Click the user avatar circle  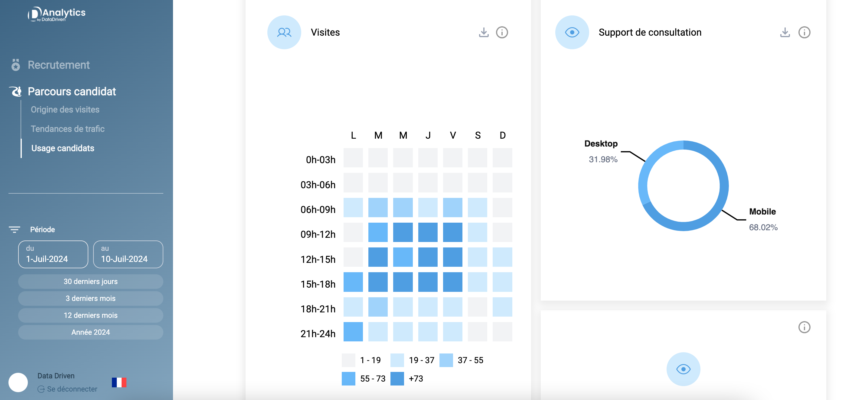click(x=18, y=382)
